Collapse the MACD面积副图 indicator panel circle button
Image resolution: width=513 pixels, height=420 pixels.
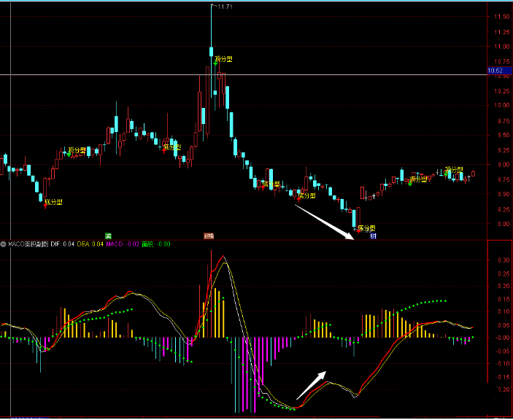pyautogui.click(x=3, y=244)
